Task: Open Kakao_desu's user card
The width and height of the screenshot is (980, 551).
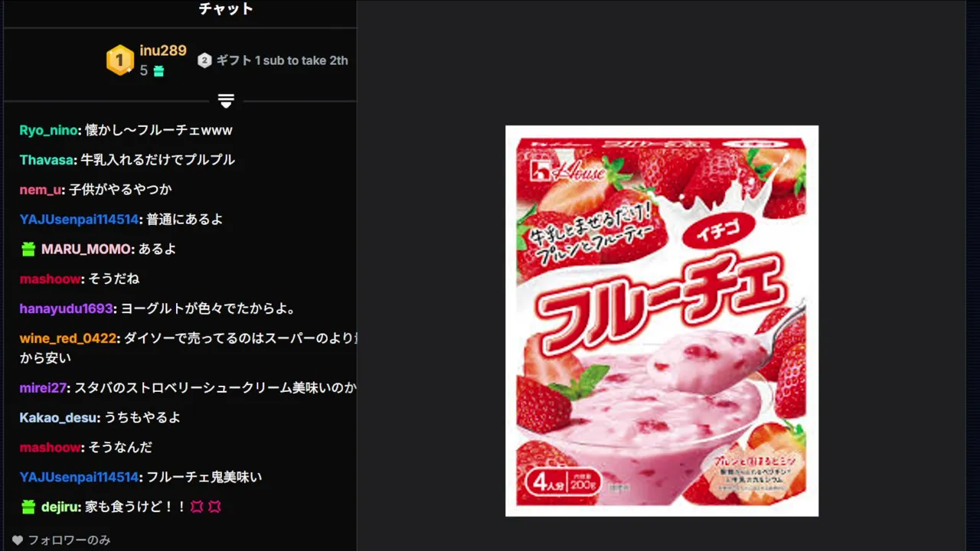Action: pyautogui.click(x=58, y=418)
